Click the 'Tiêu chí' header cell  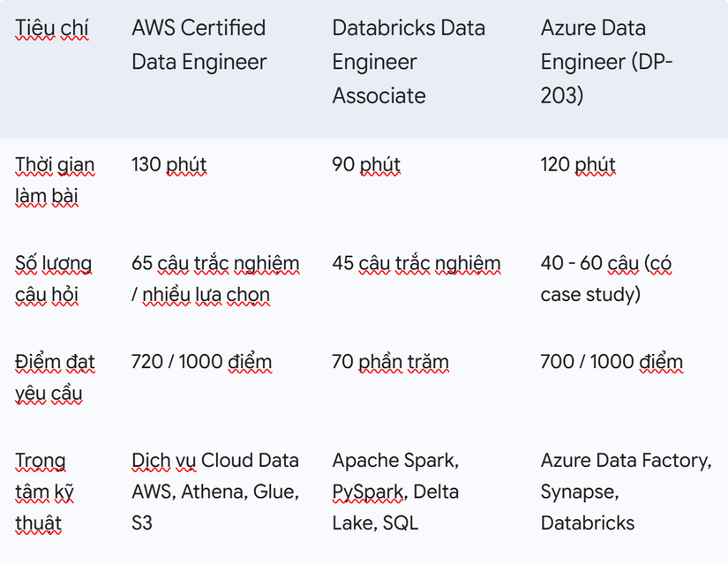(51, 28)
